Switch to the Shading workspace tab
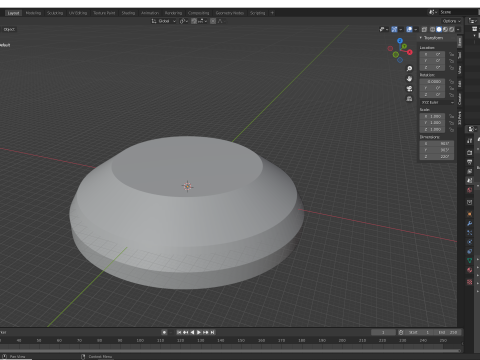 point(128,13)
